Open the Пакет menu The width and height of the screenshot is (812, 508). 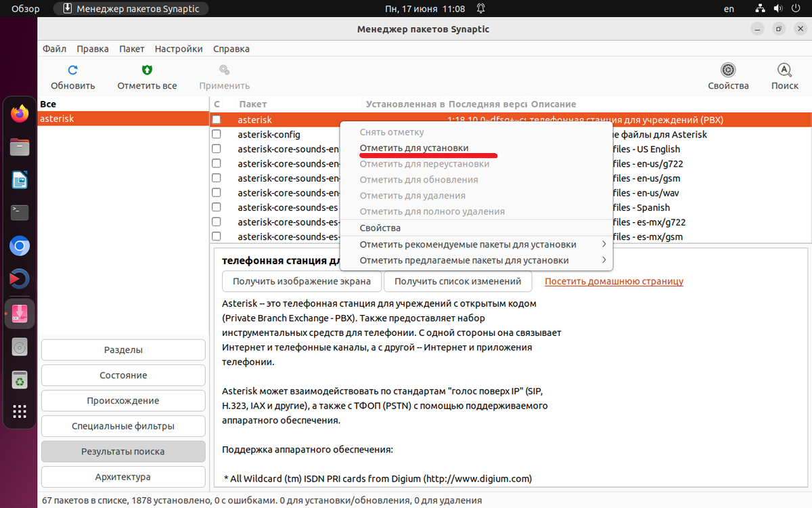[132, 49]
